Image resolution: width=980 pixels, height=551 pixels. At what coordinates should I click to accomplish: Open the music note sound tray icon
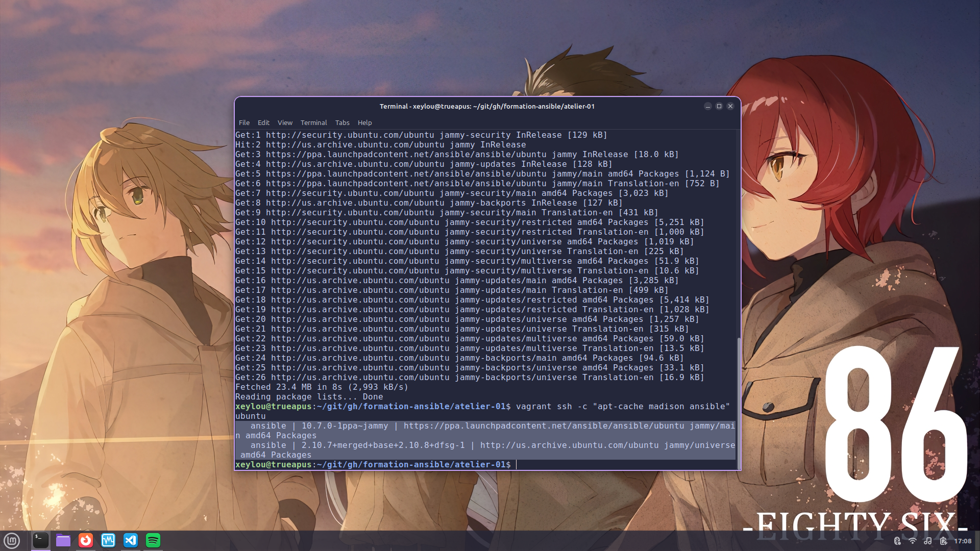[x=928, y=541]
